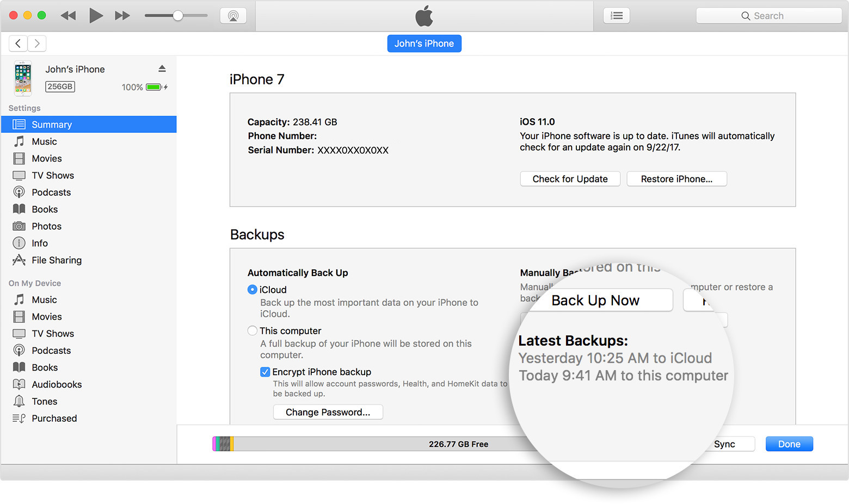Go forward with the right chevron
Image resolution: width=849 pixels, height=504 pixels.
[37, 44]
